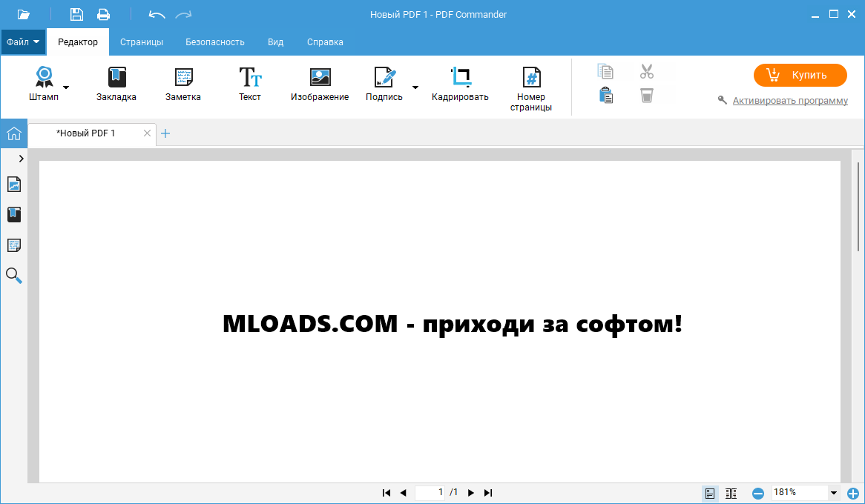Image resolution: width=865 pixels, height=504 pixels.
Task: Click the Активировать программу link
Action: click(790, 100)
